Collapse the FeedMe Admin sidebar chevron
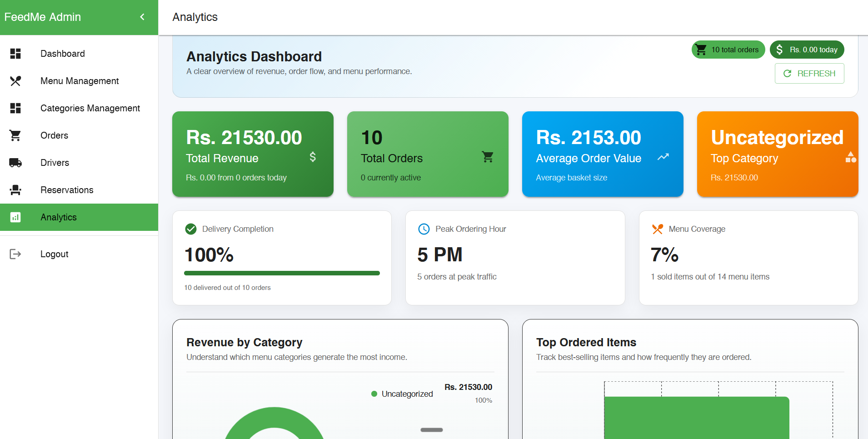 click(x=142, y=17)
